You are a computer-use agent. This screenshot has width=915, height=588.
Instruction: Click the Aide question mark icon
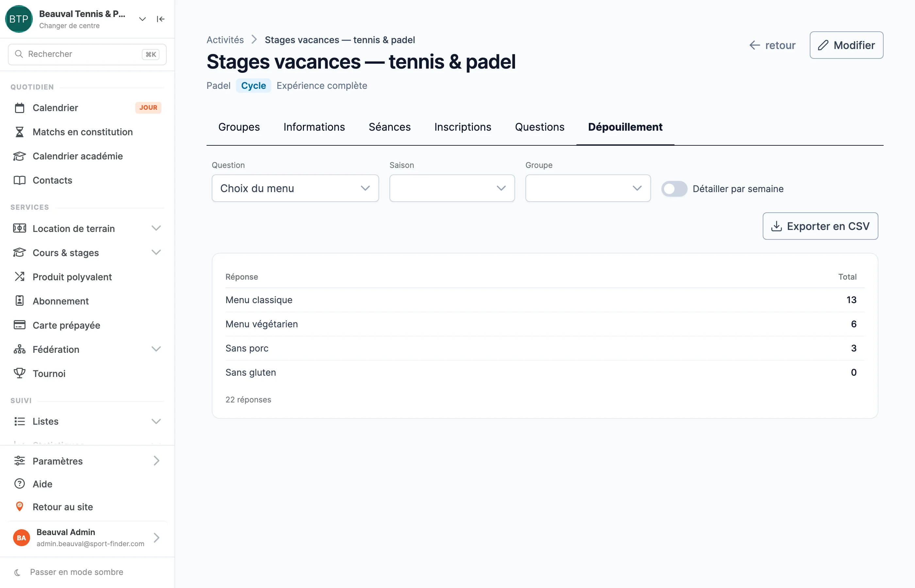pyautogui.click(x=20, y=484)
